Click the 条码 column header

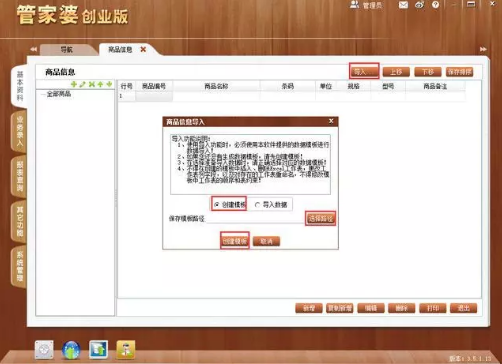pos(288,86)
